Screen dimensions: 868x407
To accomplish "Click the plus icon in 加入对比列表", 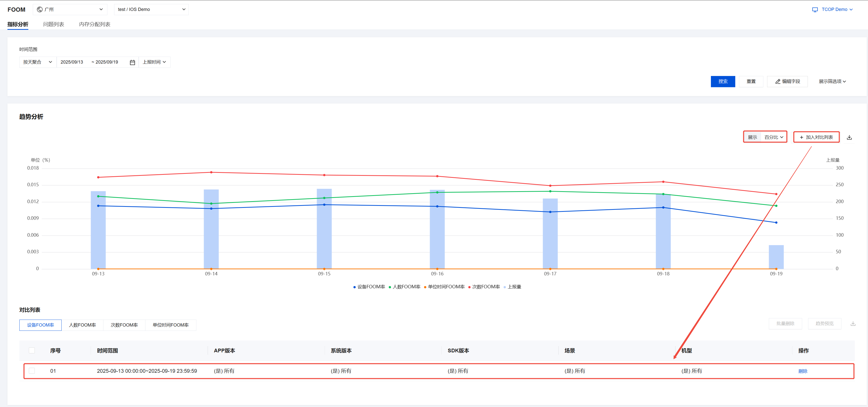I will (x=801, y=137).
